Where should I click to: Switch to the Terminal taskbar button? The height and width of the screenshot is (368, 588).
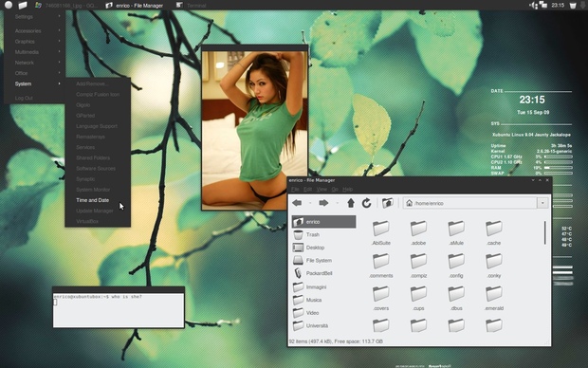192,6
